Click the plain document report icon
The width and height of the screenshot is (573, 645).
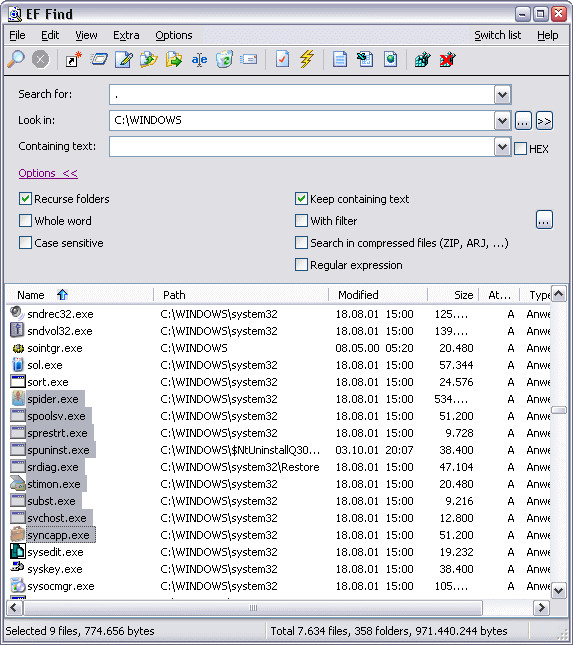(x=340, y=60)
